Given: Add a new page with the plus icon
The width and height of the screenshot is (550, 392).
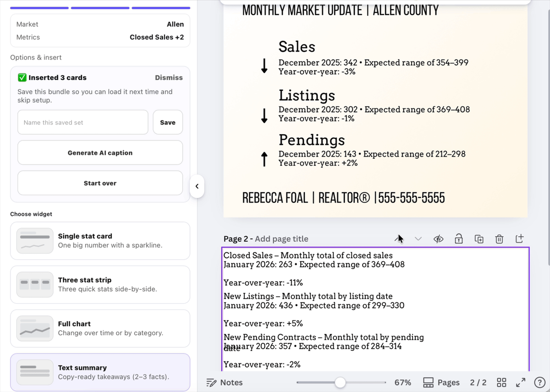Looking at the screenshot, I should point(519,239).
